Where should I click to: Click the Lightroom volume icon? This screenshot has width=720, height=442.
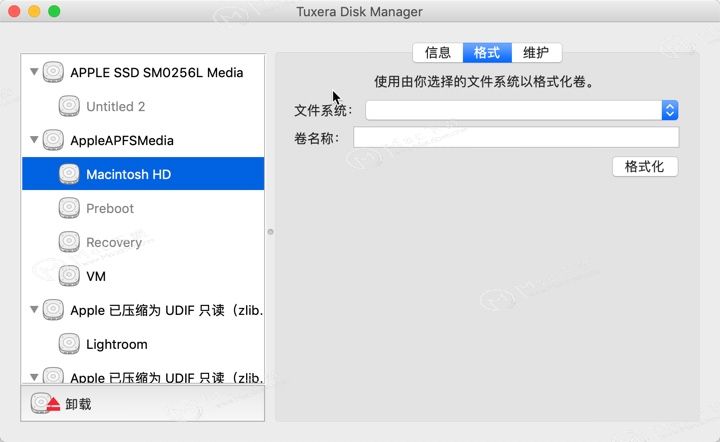(x=69, y=344)
